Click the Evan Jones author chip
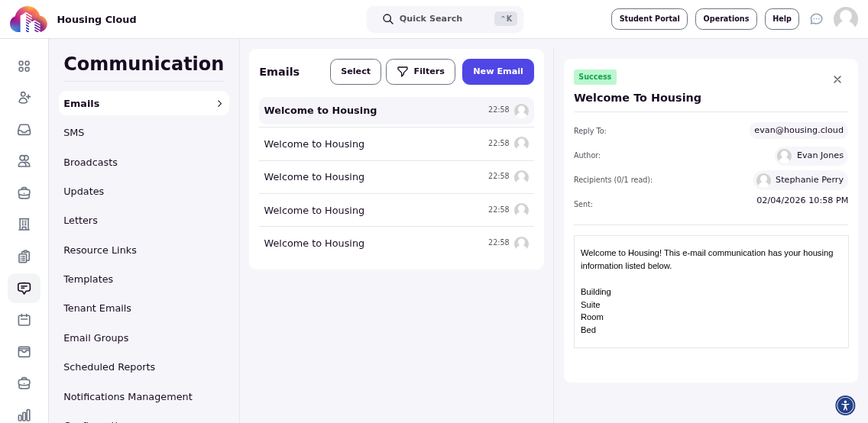 (811, 156)
